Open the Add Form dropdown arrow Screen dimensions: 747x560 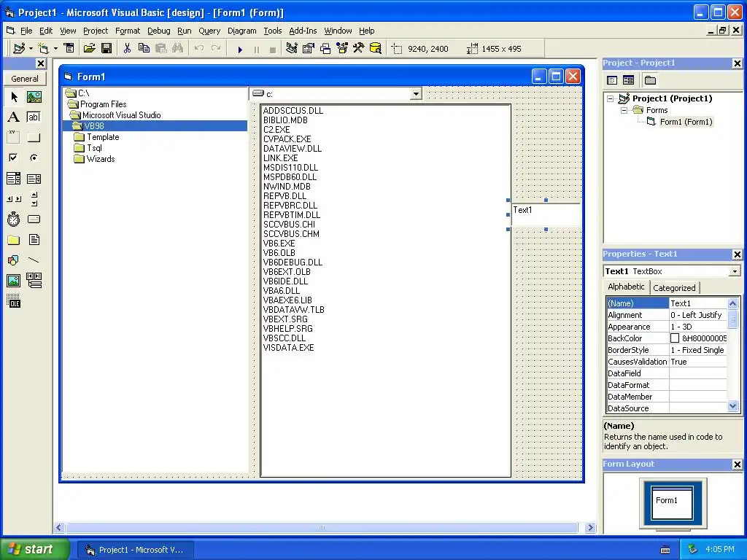[55, 49]
